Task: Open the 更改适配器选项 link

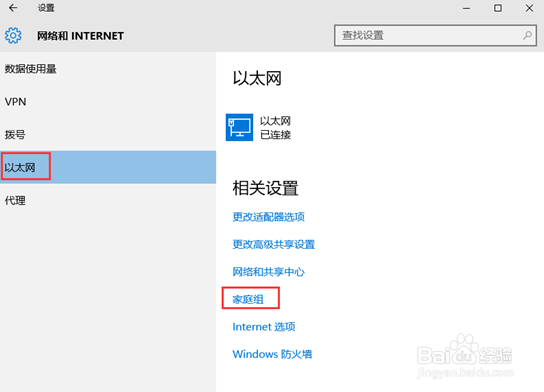Action: (269, 217)
